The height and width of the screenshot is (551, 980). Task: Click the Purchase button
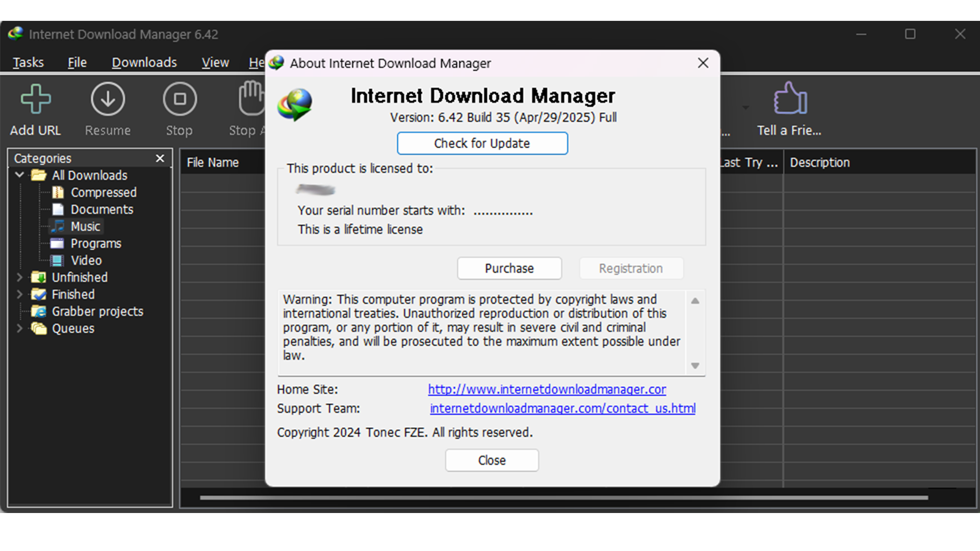509,268
